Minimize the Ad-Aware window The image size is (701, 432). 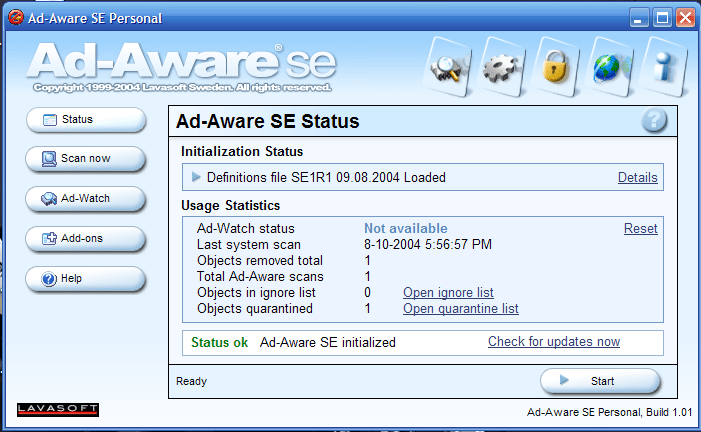(x=639, y=18)
